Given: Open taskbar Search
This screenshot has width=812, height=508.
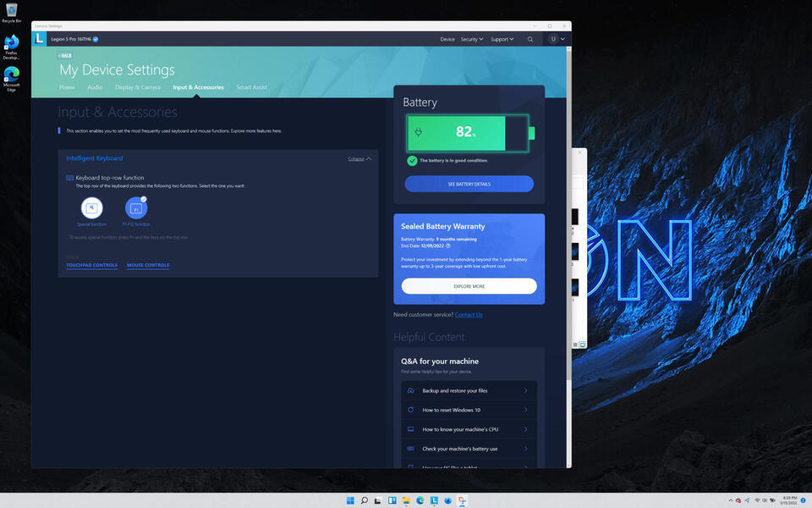Looking at the screenshot, I should [364, 500].
